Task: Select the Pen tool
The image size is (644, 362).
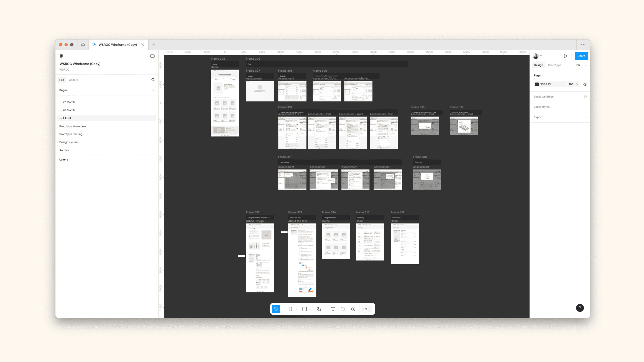Action: (318, 309)
